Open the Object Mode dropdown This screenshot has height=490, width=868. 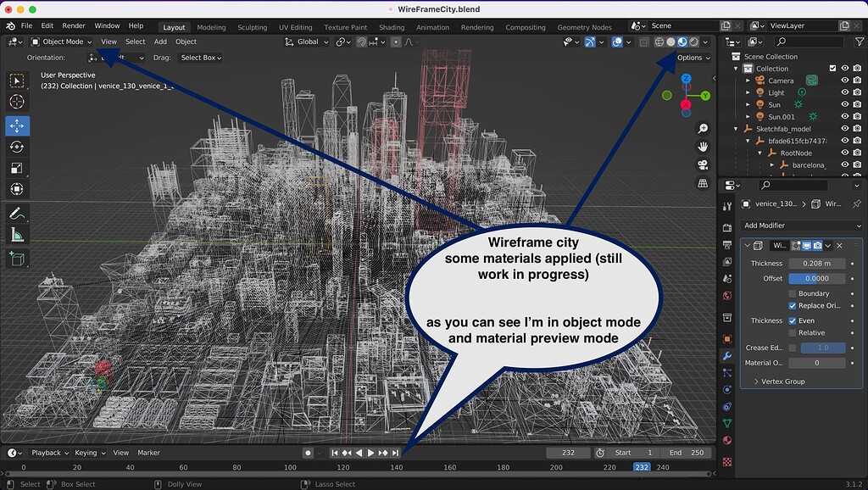(62, 42)
